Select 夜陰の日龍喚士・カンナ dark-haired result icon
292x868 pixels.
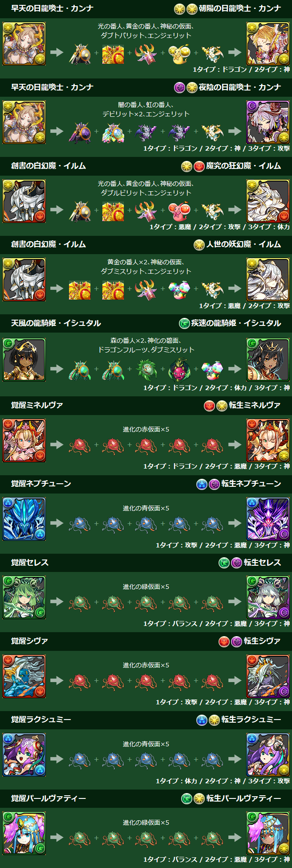(268, 122)
